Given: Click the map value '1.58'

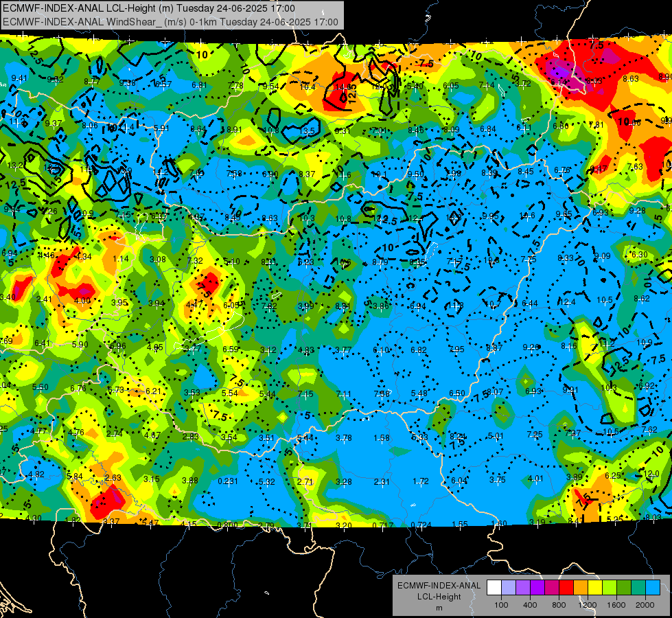Looking at the screenshot, I should point(382,438).
